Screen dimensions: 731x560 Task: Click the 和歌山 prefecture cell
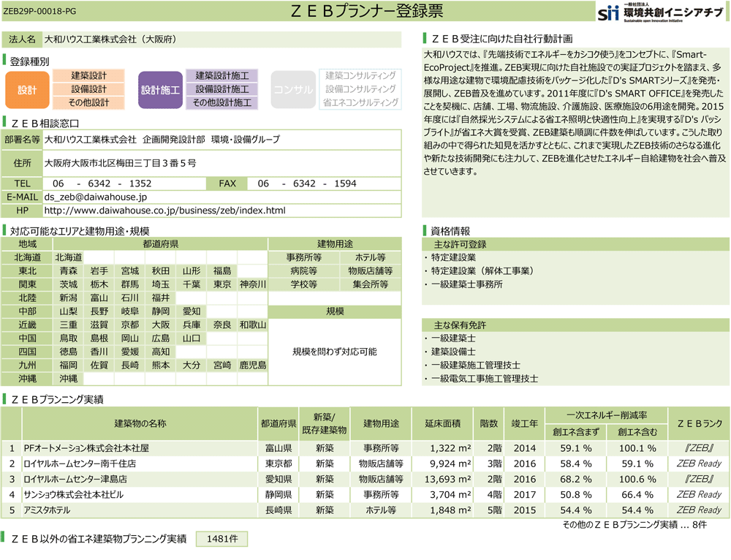click(x=253, y=325)
